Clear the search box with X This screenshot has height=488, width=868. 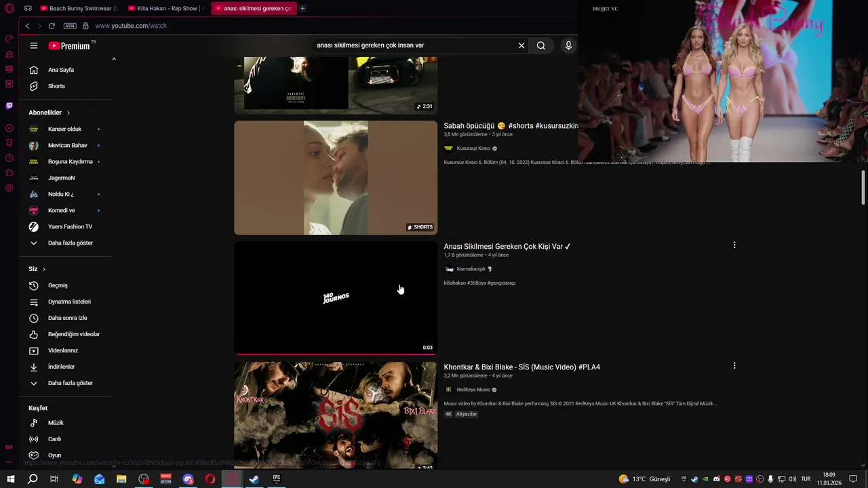(x=521, y=45)
